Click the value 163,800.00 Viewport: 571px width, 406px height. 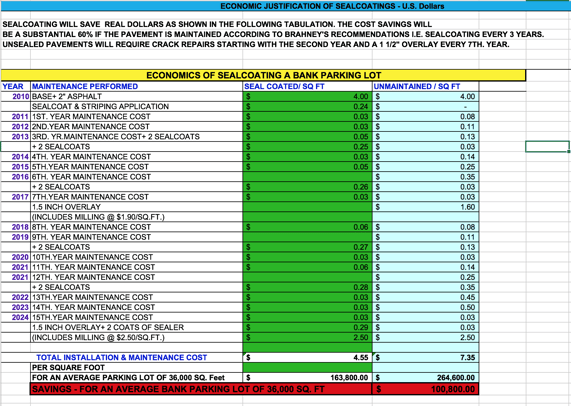(x=307, y=377)
